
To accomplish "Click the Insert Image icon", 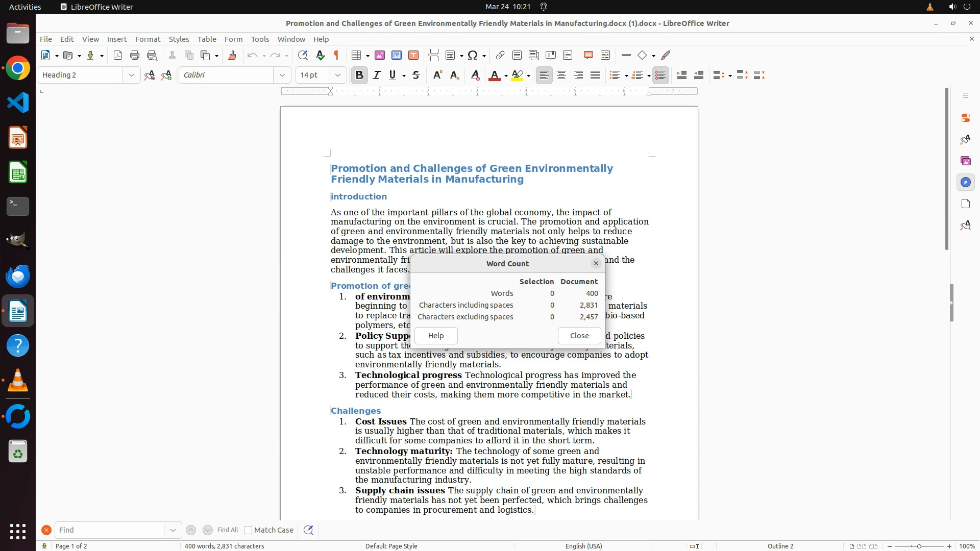I will coord(380,55).
